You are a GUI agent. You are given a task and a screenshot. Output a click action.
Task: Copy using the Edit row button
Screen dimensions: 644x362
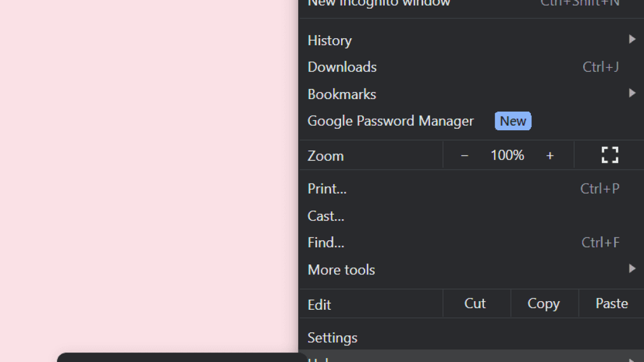coord(543,303)
